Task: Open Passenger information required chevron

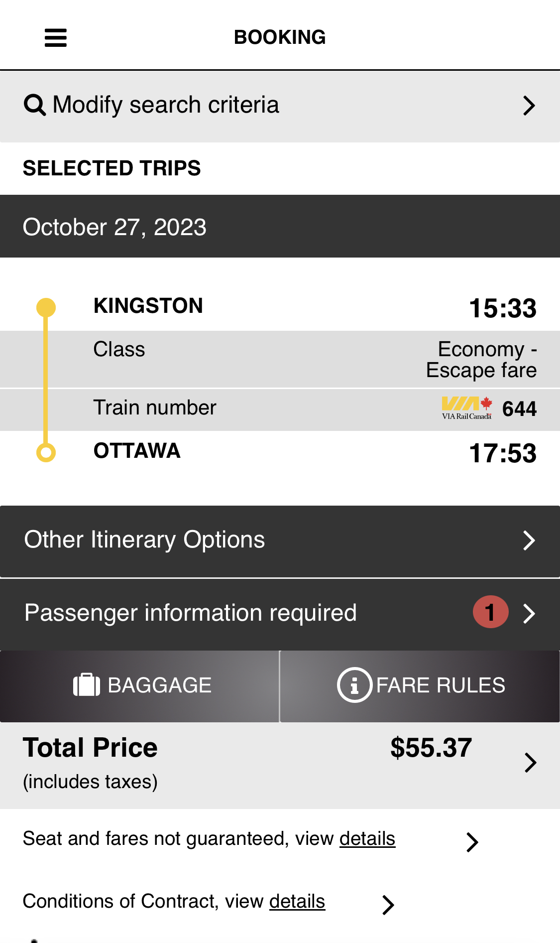Action: point(529,613)
